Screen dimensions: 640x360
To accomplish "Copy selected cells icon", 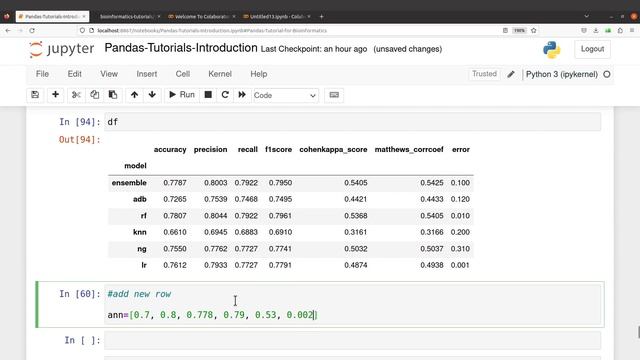I will [x=94, y=95].
